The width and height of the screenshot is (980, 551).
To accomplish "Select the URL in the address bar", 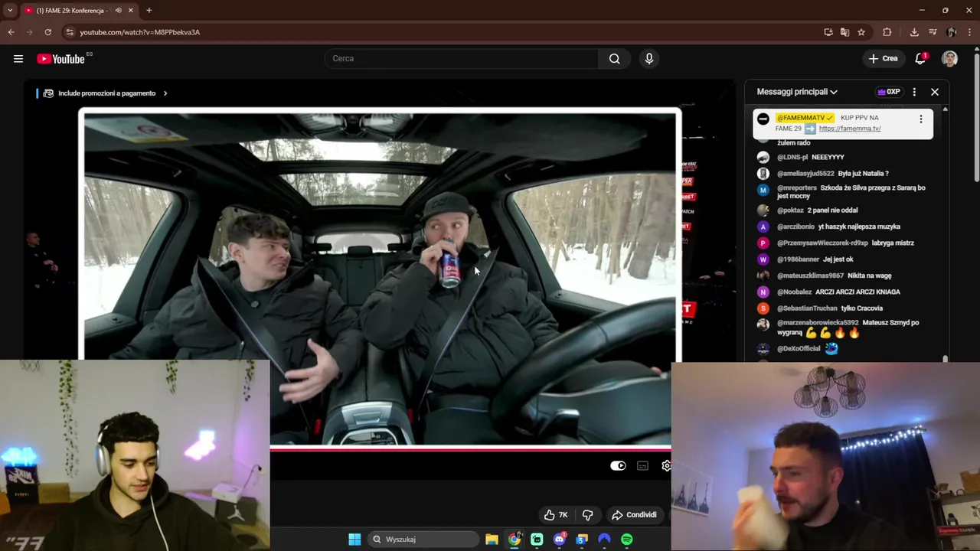I will pyautogui.click(x=140, y=32).
